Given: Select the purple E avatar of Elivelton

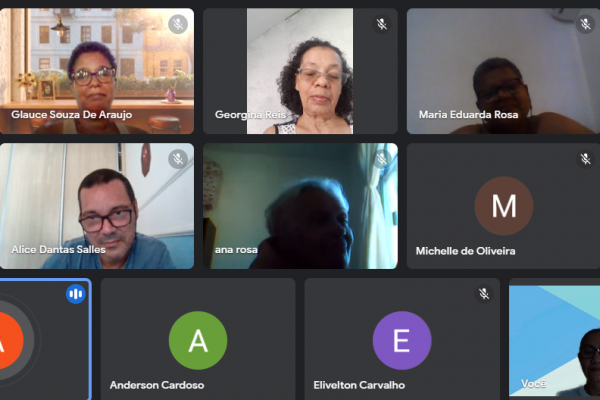Looking at the screenshot, I should point(402,340).
